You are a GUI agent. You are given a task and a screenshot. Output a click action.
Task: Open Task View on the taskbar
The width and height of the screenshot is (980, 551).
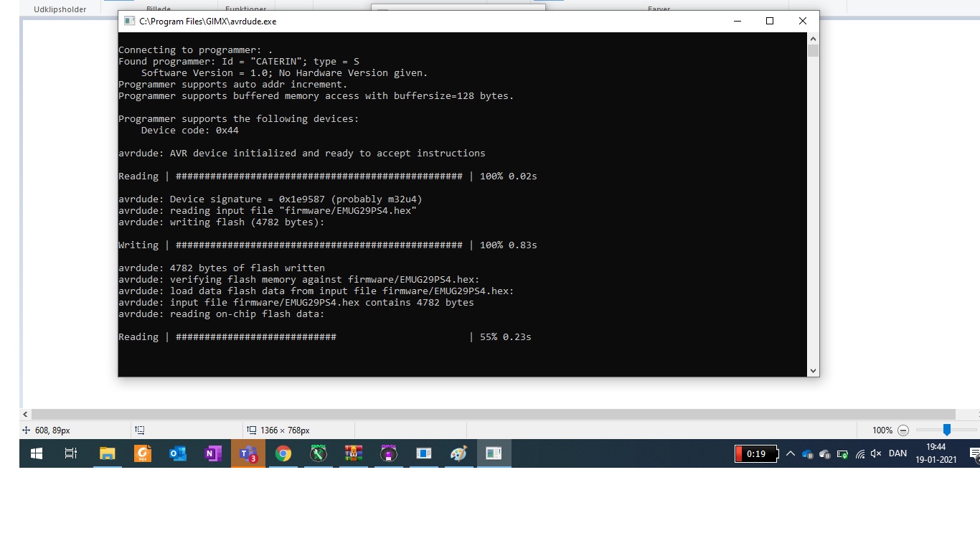[x=71, y=453]
